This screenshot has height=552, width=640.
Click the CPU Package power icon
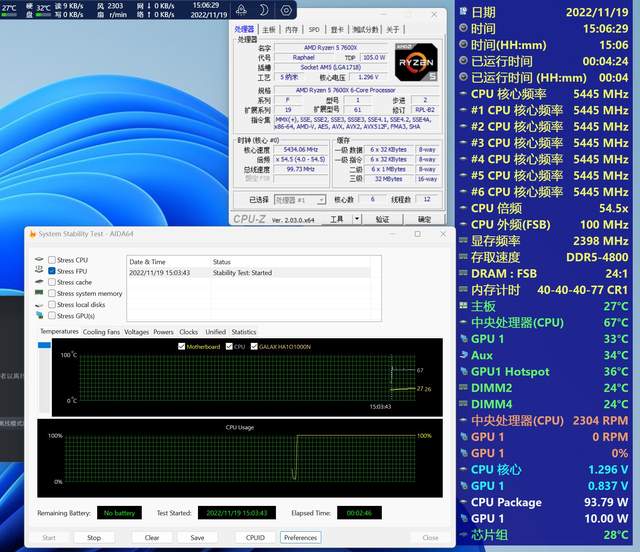pyautogui.click(x=463, y=502)
